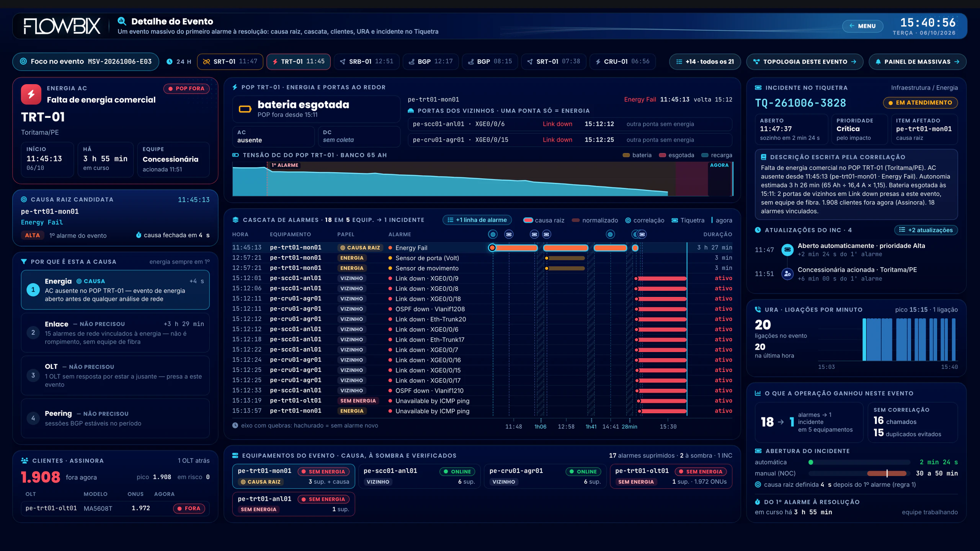The height and width of the screenshot is (551, 980).
Task: Click the 24 H time range filter
Action: (179, 62)
